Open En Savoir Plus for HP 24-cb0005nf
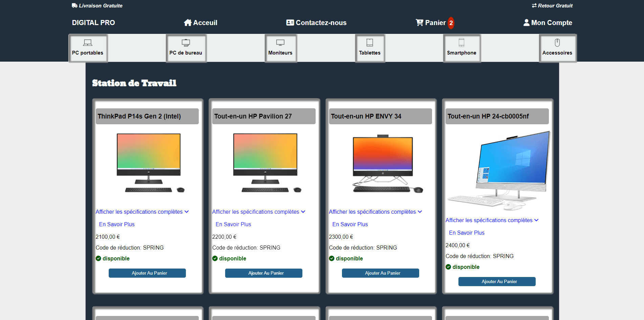 click(x=467, y=233)
